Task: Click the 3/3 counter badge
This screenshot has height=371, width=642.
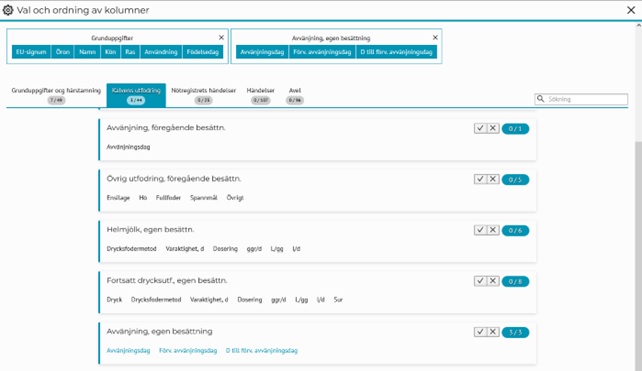Action: click(515, 332)
